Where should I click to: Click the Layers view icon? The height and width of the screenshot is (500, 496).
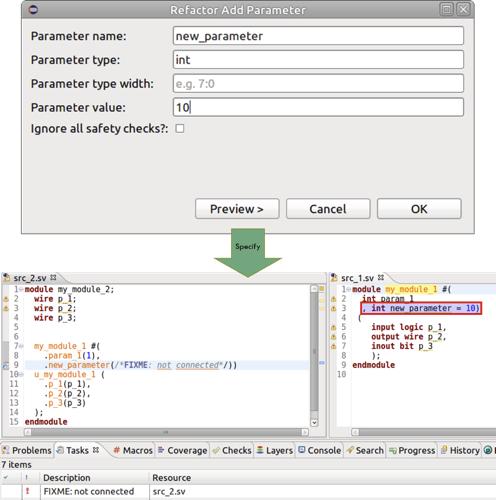pos(260,450)
